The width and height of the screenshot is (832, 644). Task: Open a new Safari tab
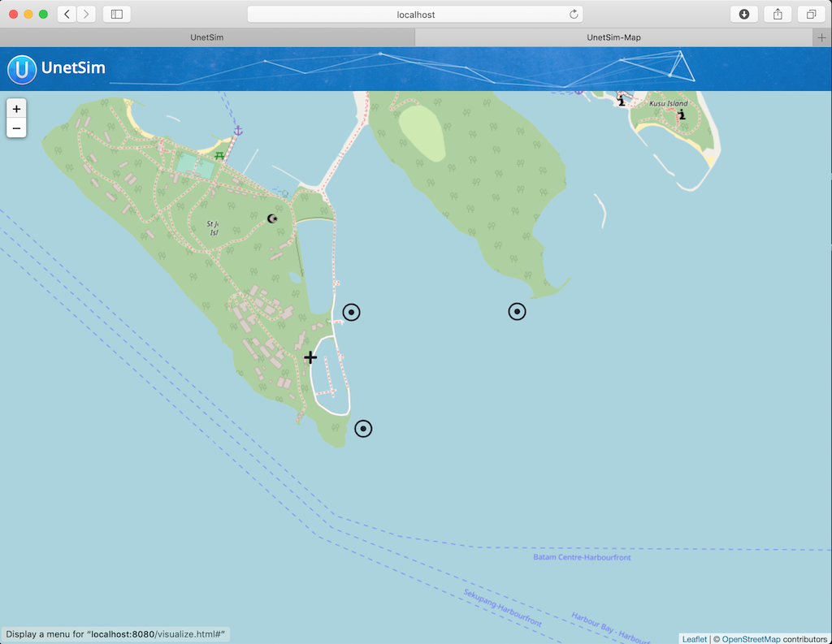(x=821, y=37)
